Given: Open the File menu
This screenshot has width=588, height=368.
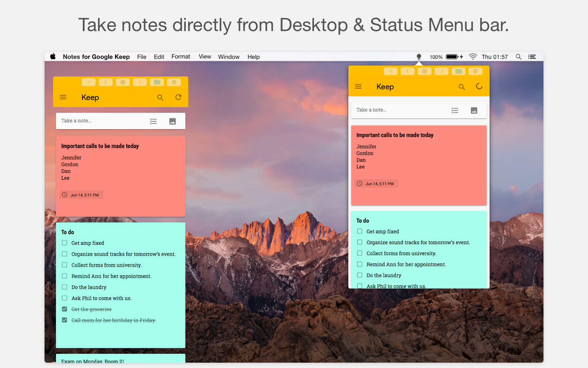Looking at the screenshot, I should (142, 57).
